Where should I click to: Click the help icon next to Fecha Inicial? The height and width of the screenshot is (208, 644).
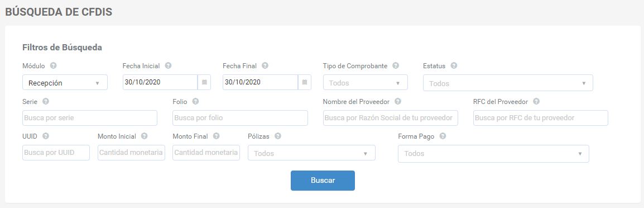[168, 65]
